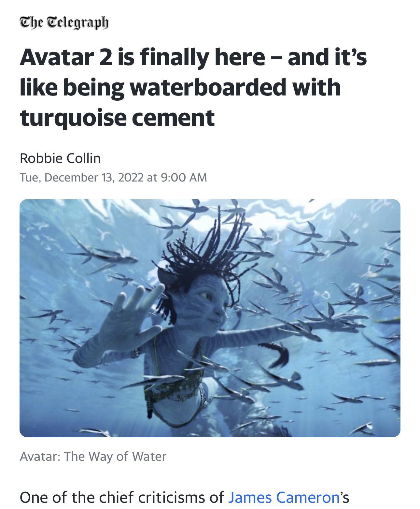Click the caption Avatar: The Way of Water
The width and height of the screenshot is (420, 509).
(93, 456)
